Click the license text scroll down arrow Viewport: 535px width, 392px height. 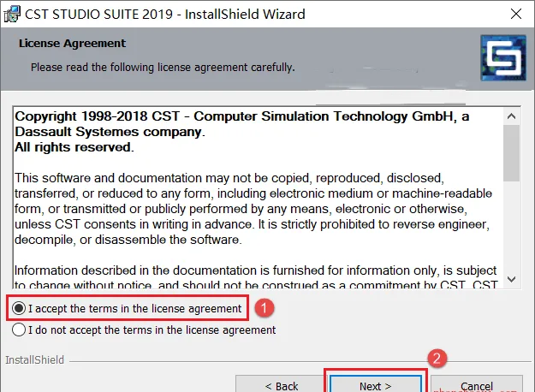511,279
